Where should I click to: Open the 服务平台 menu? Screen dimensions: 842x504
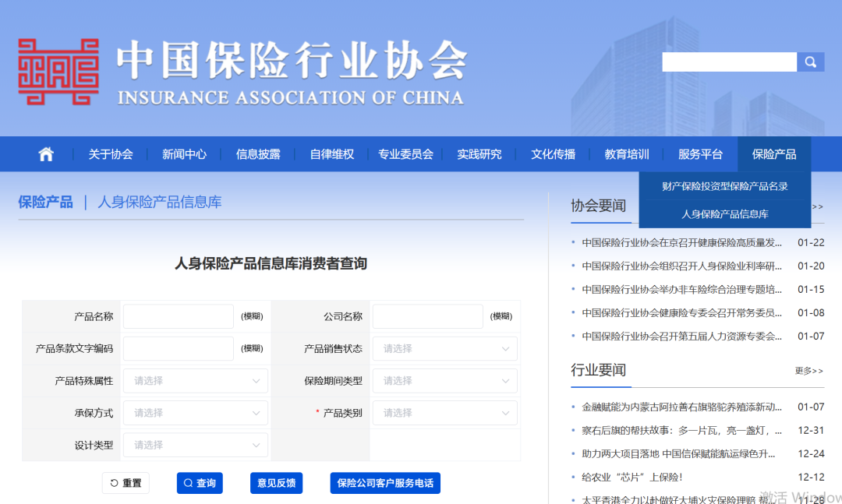(x=700, y=154)
